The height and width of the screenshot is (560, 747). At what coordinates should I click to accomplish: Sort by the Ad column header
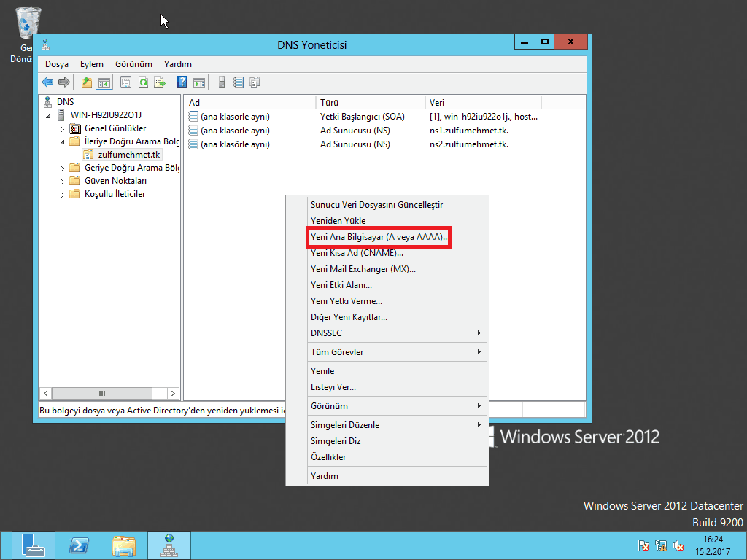[250, 102]
